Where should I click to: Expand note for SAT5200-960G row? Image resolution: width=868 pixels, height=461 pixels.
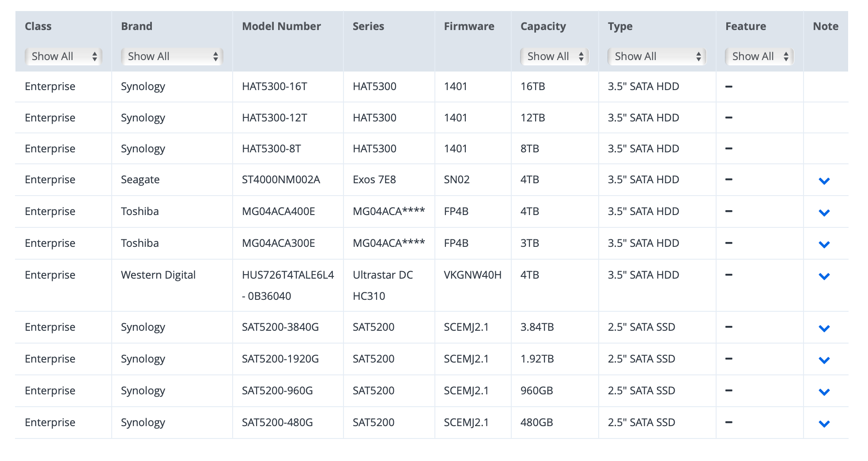(824, 392)
